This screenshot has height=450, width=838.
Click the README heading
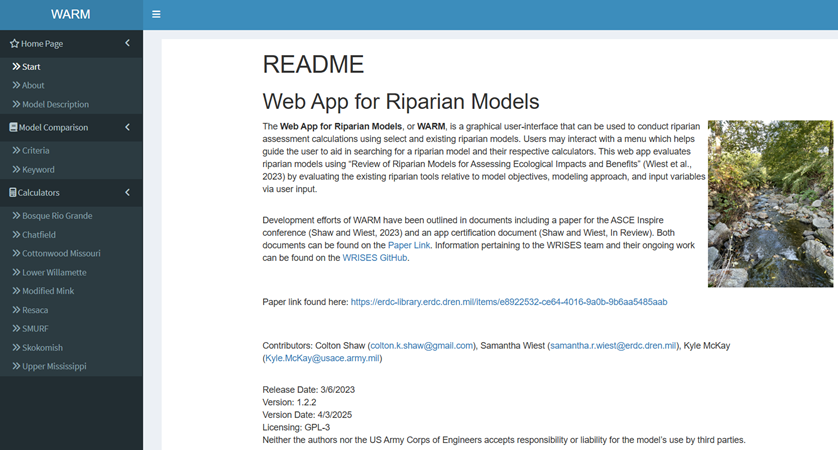(x=313, y=64)
